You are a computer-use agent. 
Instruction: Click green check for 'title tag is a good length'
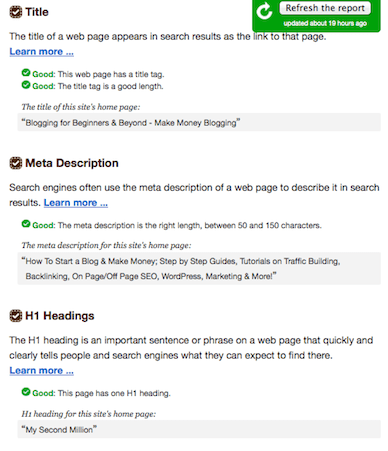[26, 85]
